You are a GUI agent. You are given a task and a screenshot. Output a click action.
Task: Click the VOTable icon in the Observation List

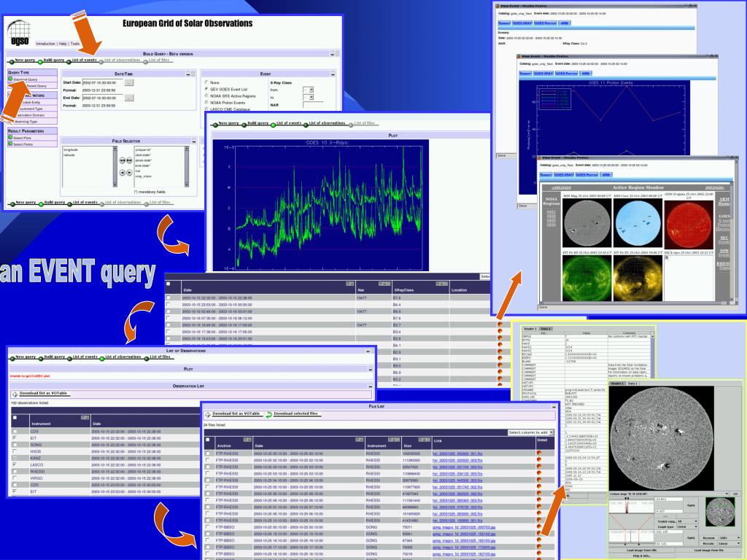pyautogui.click(x=15, y=394)
